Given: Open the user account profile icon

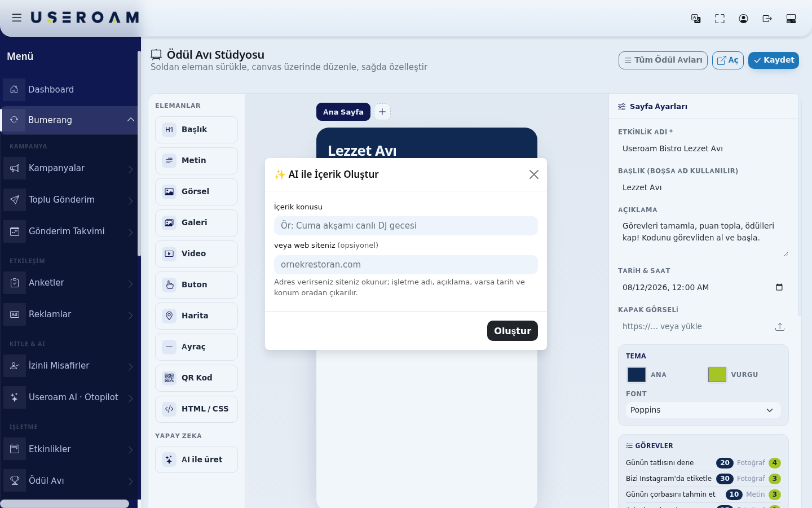Looking at the screenshot, I should (x=743, y=19).
